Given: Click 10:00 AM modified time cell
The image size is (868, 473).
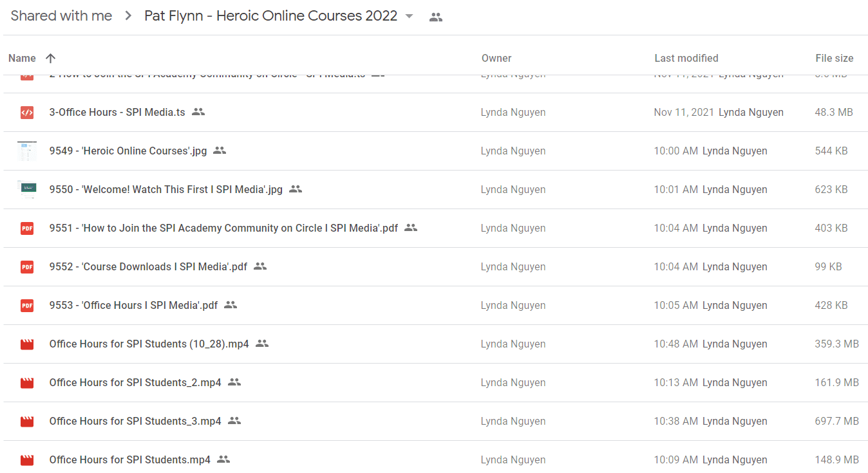Looking at the screenshot, I should click(x=676, y=151).
